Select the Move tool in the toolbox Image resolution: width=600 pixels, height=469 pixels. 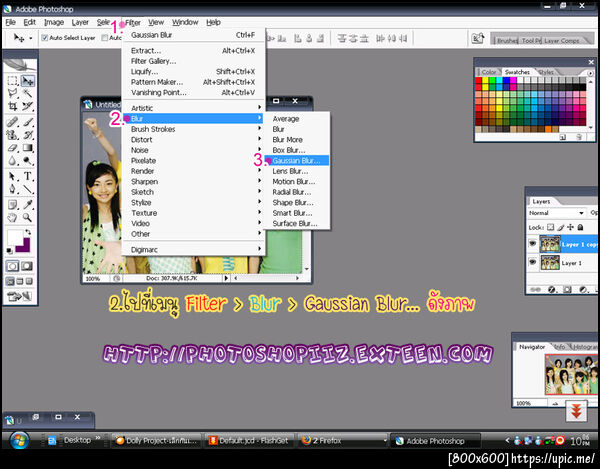point(27,81)
